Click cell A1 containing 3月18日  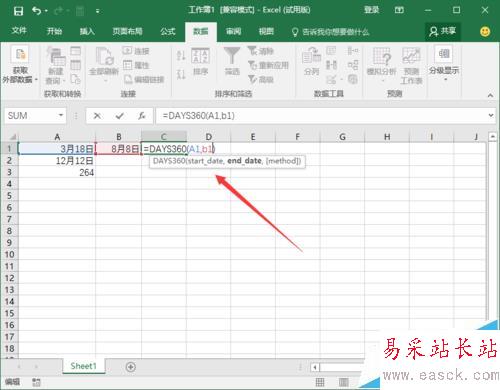click(57, 149)
